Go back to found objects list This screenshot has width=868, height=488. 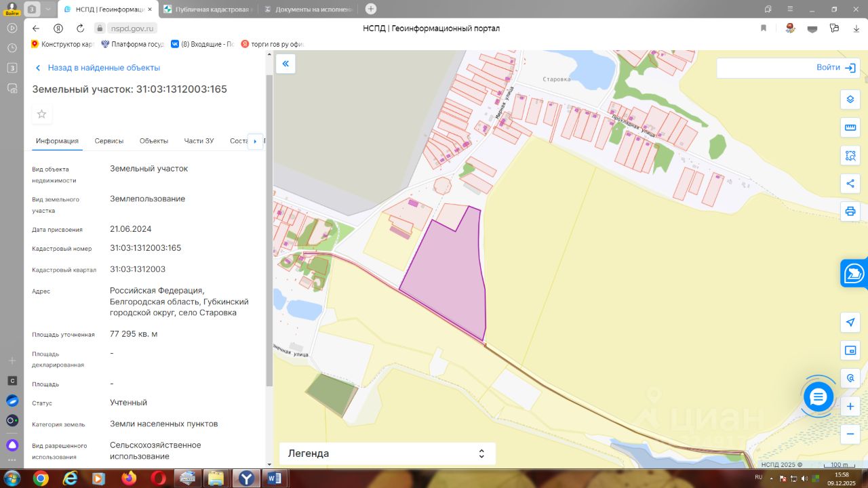[x=97, y=68]
